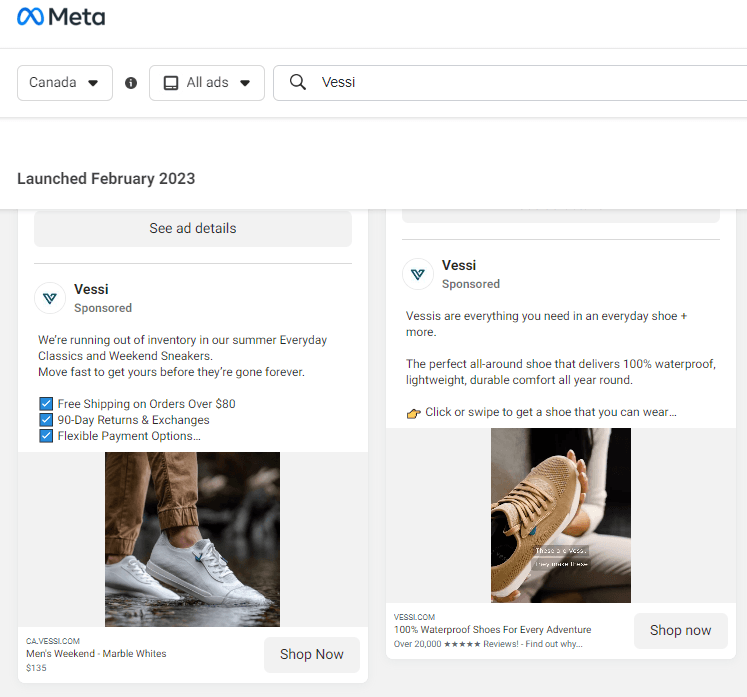Click the See ad details button
The width and height of the screenshot is (747, 697).
click(193, 228)
